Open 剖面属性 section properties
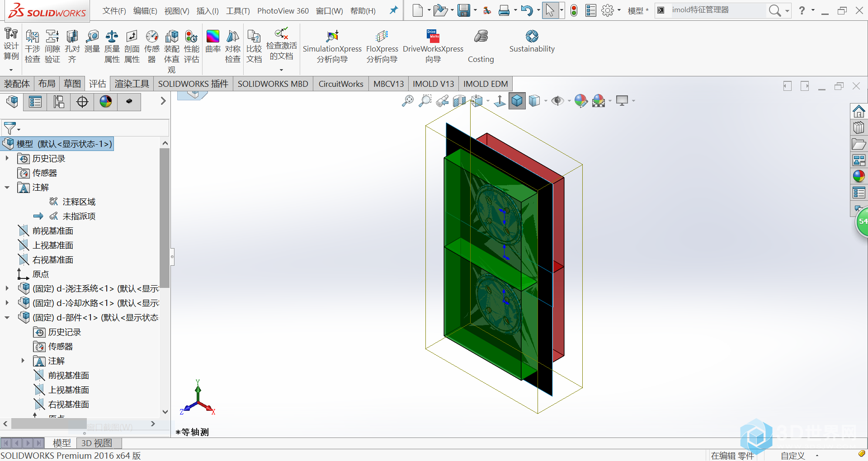 click(132, 47)
